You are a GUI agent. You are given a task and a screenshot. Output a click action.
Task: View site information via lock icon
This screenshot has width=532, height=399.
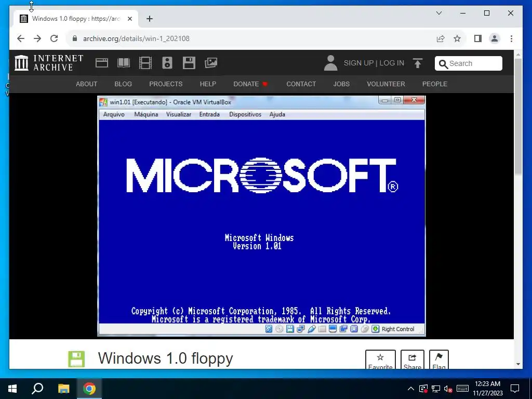pyautogui.click(x=75, y=38)
